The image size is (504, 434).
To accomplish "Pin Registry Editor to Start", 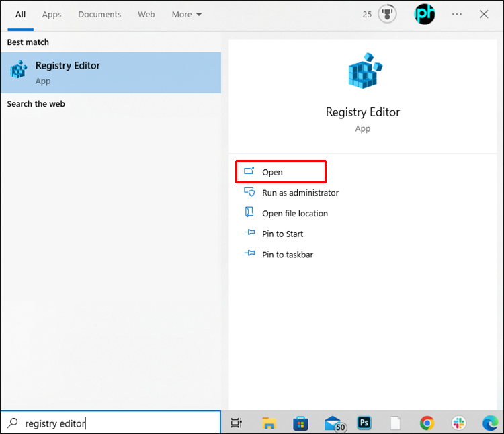I will [x=282, y=234].
